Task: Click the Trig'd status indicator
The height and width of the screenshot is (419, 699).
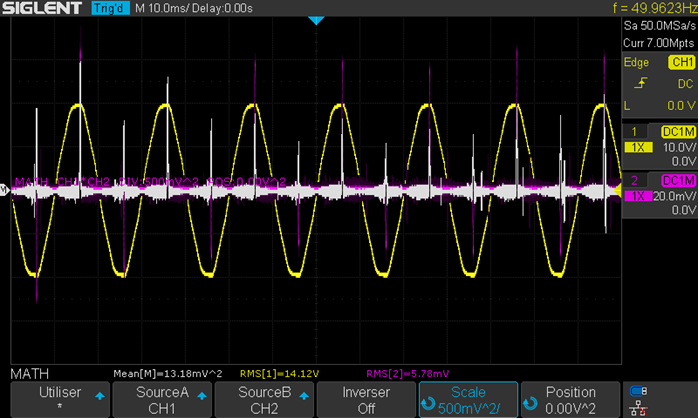Action: click(111, 8)
